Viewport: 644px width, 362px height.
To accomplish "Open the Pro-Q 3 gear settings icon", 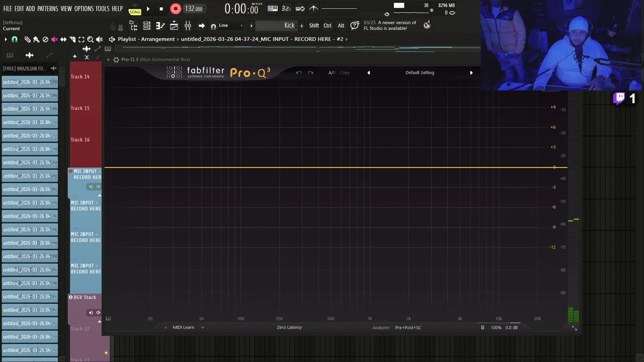I will point(116,59).
